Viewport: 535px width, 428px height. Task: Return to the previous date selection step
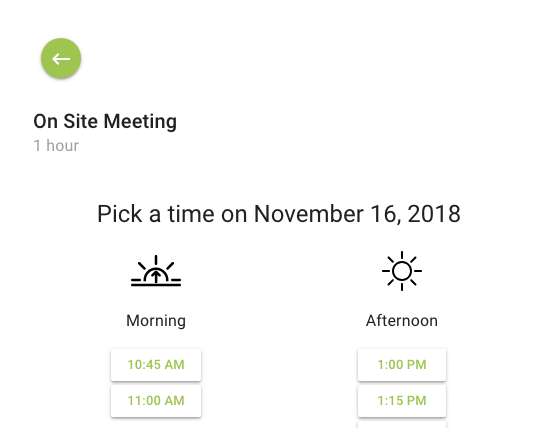point(61,58)
